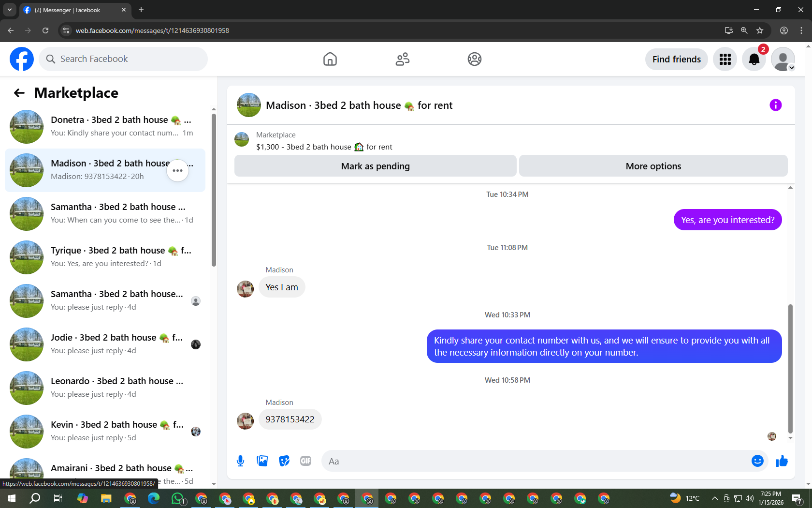Record a voice clip with microphone icon

click(241, 461)
